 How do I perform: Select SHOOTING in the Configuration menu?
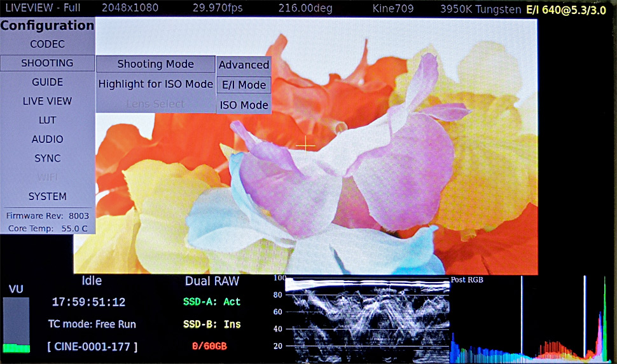[47, 63]
